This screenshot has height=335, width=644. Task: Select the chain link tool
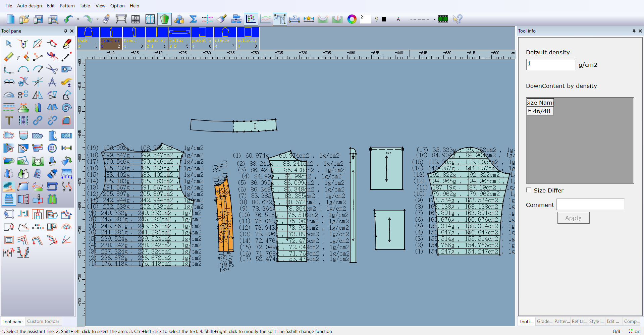(38, 120)
